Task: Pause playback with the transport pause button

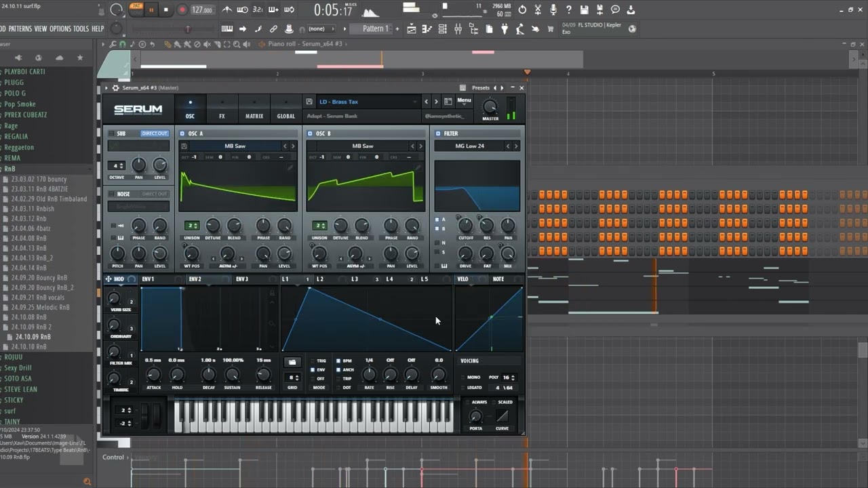Action: [x=151, y=9]
